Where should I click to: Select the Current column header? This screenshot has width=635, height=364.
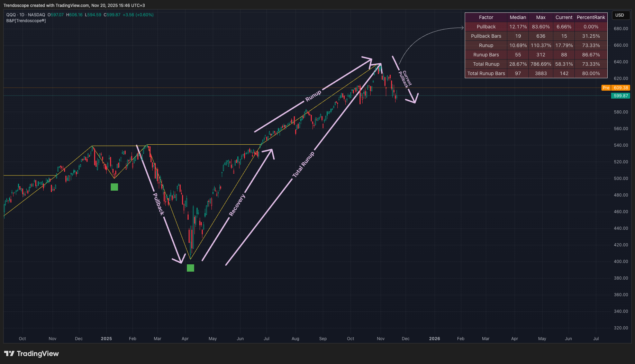[564, 17]
